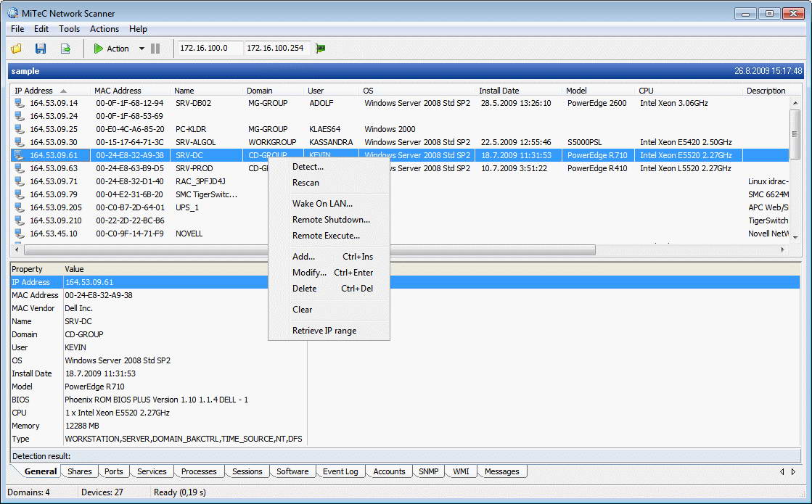812x504 pixels.
Task: Click the pause scan icon
Action: (x=155, y=49)
